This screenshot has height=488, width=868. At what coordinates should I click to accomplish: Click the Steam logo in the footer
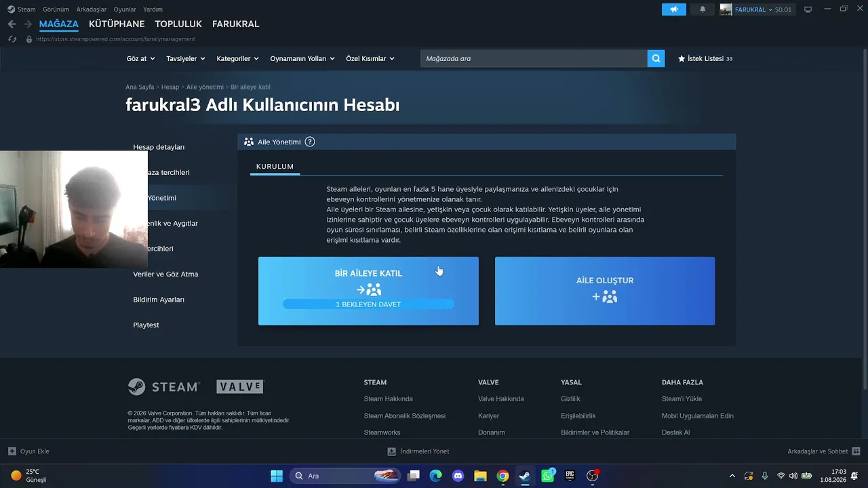tap(164, 387)
